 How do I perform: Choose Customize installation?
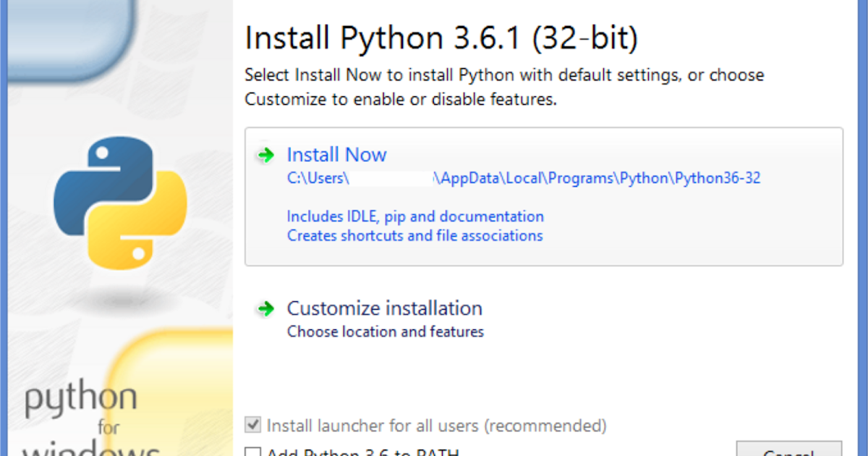point(385,308)
